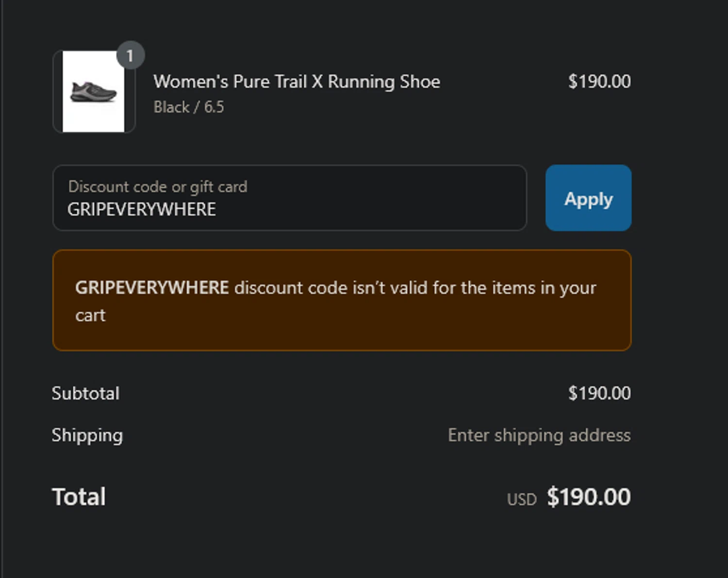
Task: Click the Black / 6.5 variant text
Action: tap(189, 107)
